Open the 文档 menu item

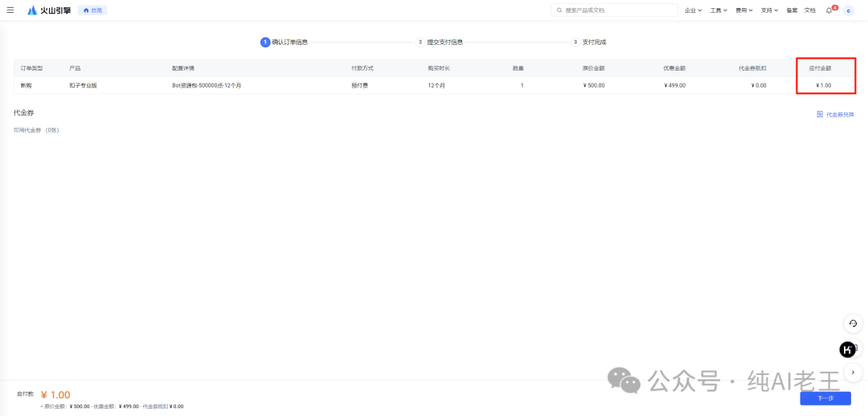pyautogui.click(x=810, y=10)
